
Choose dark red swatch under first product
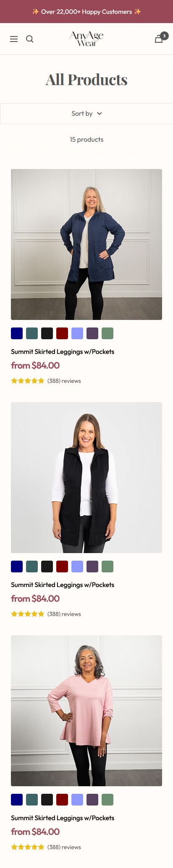click(x=62, y=333)
